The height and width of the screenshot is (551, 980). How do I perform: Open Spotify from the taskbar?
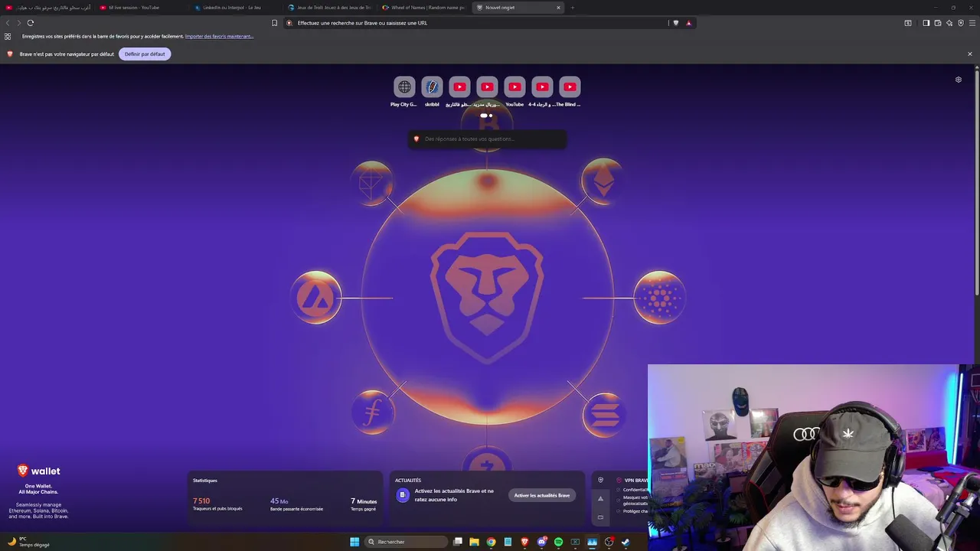[x=558, y=542]
